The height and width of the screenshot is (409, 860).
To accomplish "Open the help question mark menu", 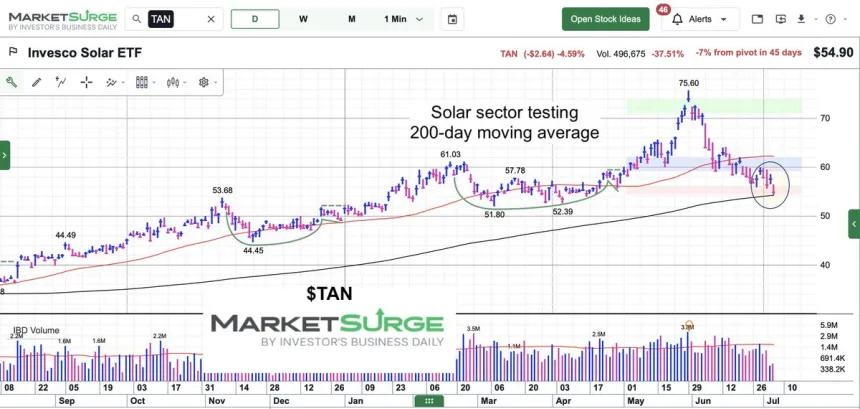I will (x=830, y=19).
